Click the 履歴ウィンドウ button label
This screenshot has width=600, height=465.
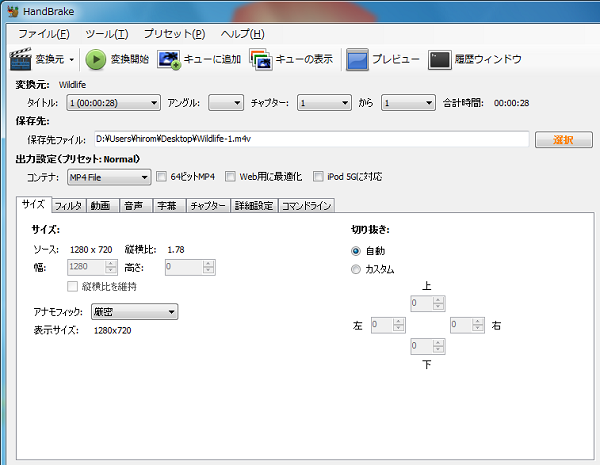coord(488,59)
